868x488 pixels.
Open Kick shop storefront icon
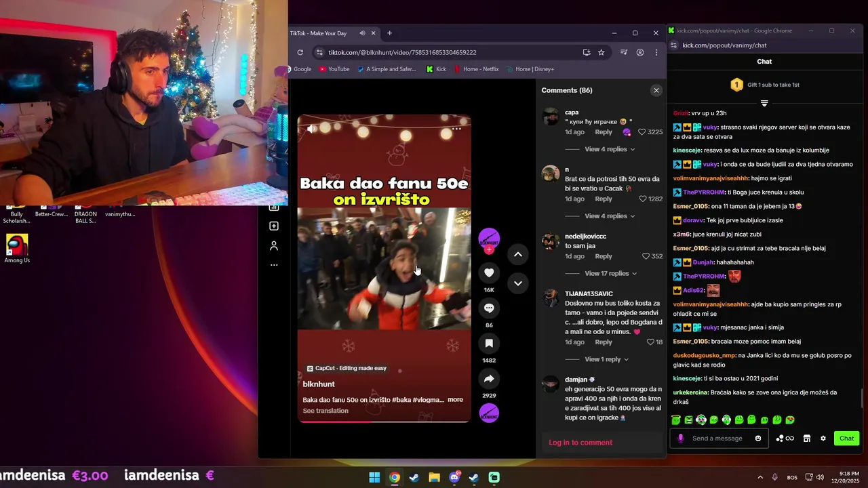coord(807,439)
